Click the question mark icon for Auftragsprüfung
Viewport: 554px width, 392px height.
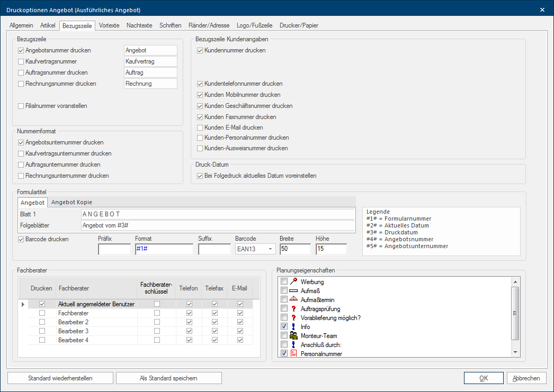(293, 308)
